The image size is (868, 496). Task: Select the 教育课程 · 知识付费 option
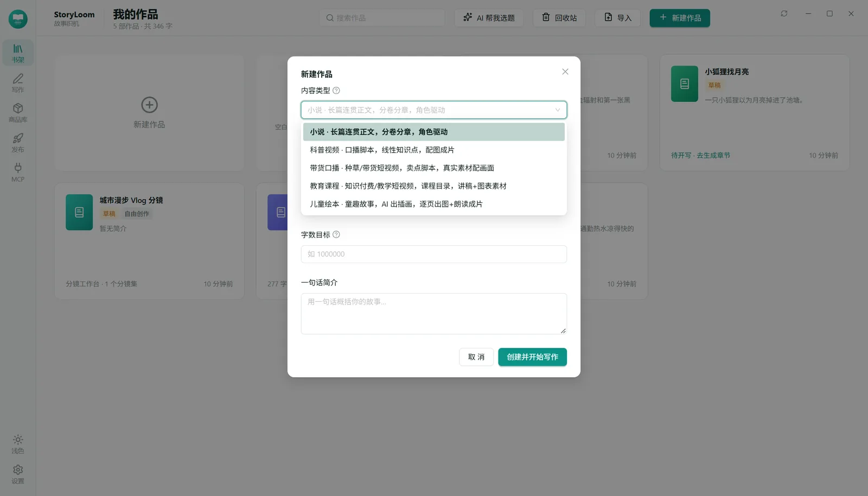(434, 186)
